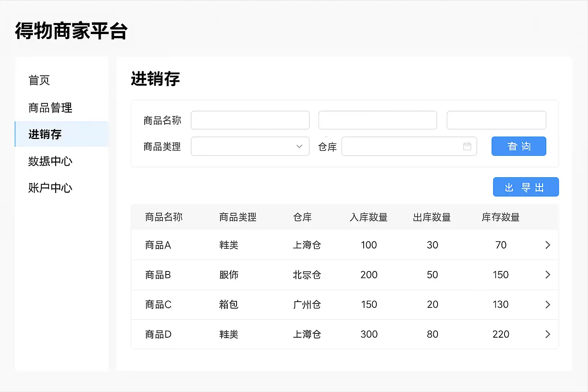The height and width of the screenshot is (392, 588).
Task: Click 商品C's 入库数量 value 150
Action: pyautogui.click(x=369, y=305)
